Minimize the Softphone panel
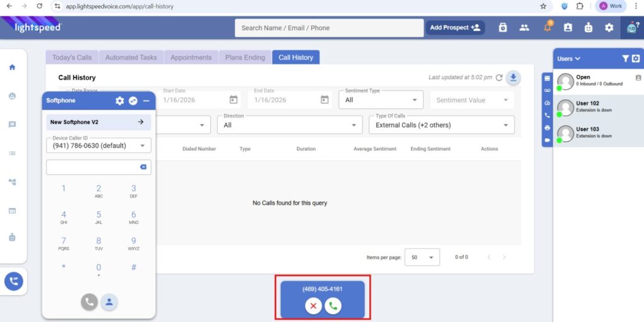 (x=146, y=101)
